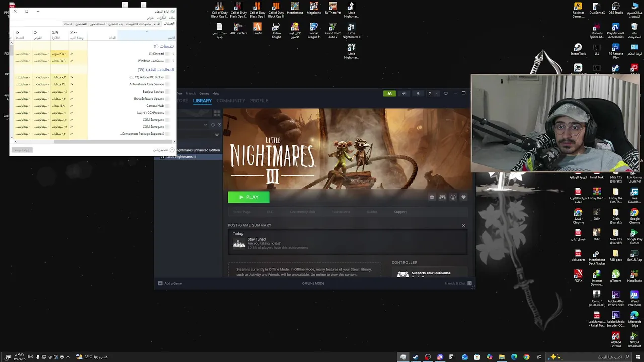
Task: Collapse Task Manager with fewer details arrow
Action: [x=172, y=150]
